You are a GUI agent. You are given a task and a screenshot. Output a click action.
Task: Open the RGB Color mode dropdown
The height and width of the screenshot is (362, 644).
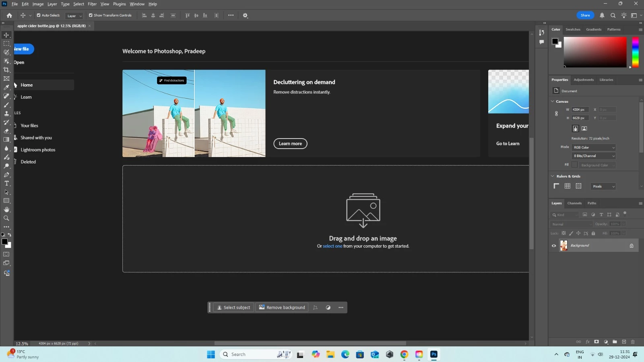tap(594, 147)
